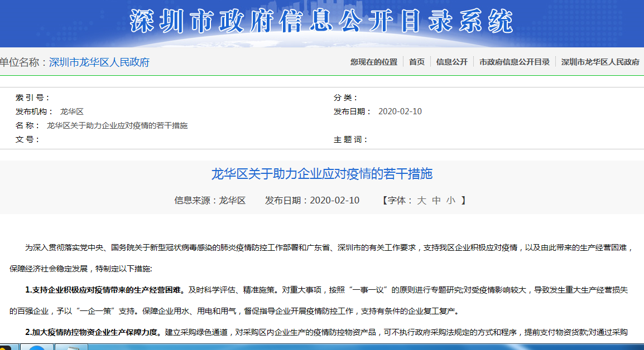Set font size to 小 (small)
The height and width of the screenshot is (350, 644).
(x=450, y=201)
